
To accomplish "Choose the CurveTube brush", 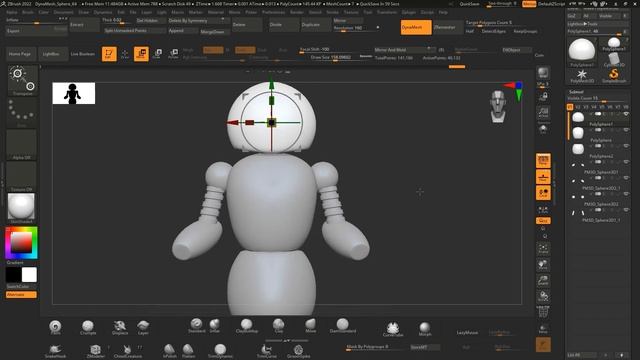I will tap(393, 329).
